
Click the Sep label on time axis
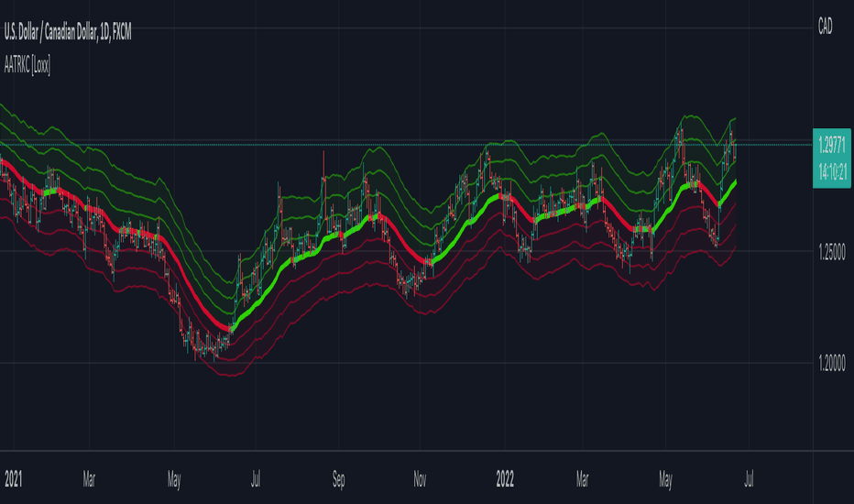(338, 480)
